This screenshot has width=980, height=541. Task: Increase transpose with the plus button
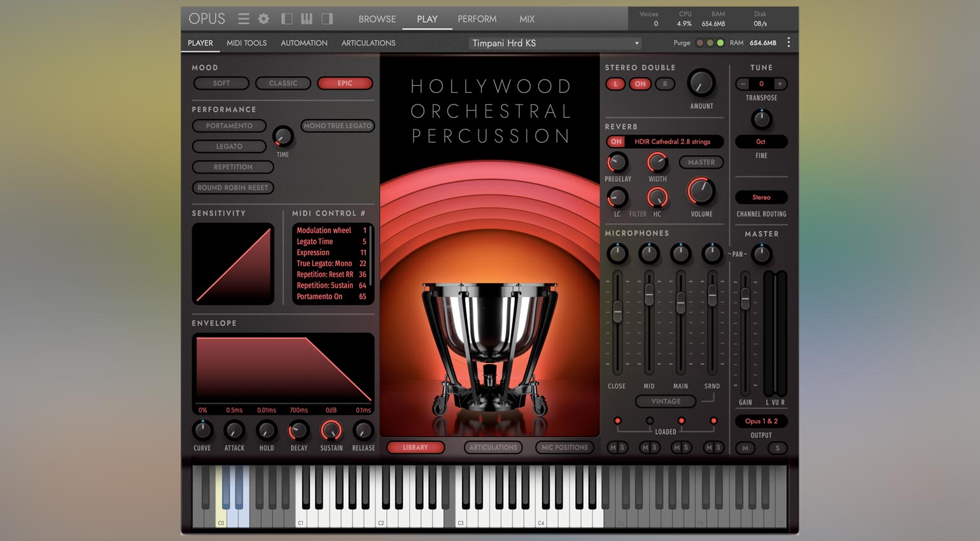tap(780, 84)
